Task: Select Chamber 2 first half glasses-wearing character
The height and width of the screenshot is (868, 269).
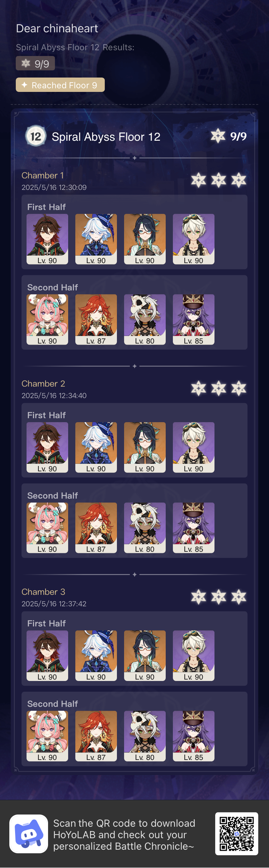Action: (145, 447)
